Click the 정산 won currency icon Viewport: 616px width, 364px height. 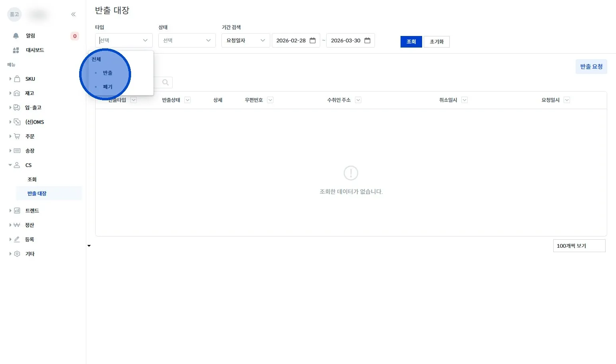tap(17, 225)
